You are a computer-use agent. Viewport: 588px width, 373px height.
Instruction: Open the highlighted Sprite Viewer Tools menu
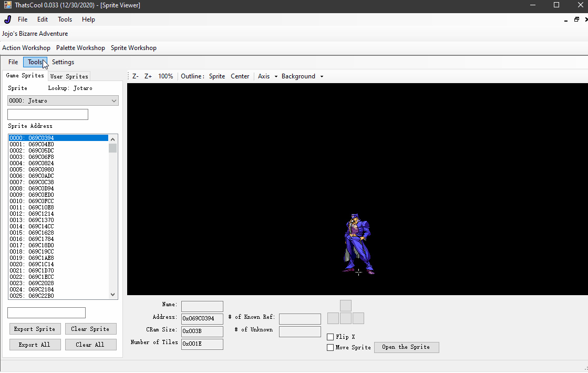coord(35,62)
